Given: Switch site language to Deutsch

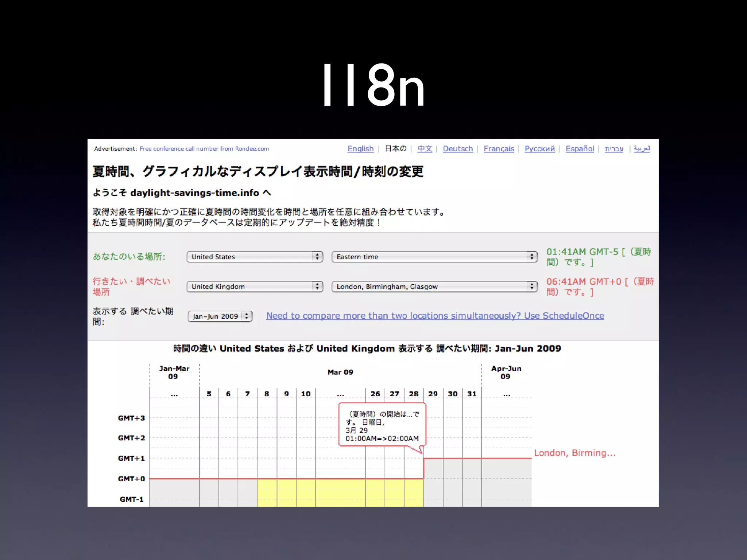Looking at the screenshot, I should click(x=458, y=149).
